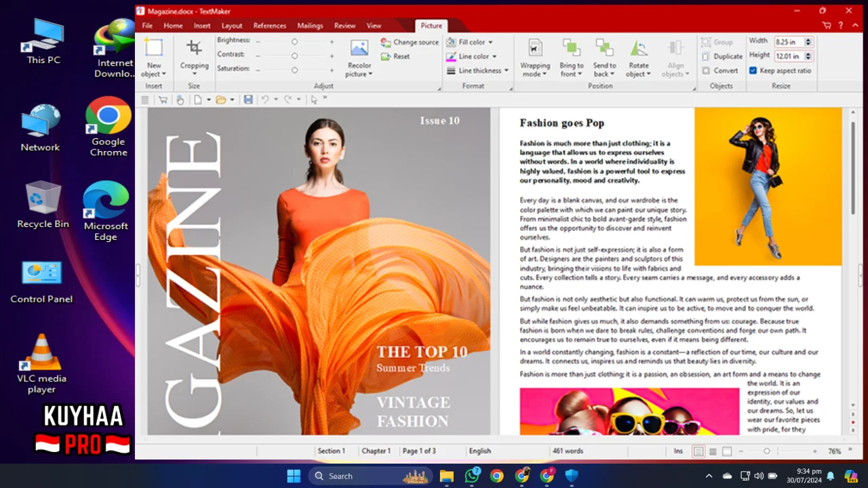Open the Line color dropdown arrow

pos(494,56)
